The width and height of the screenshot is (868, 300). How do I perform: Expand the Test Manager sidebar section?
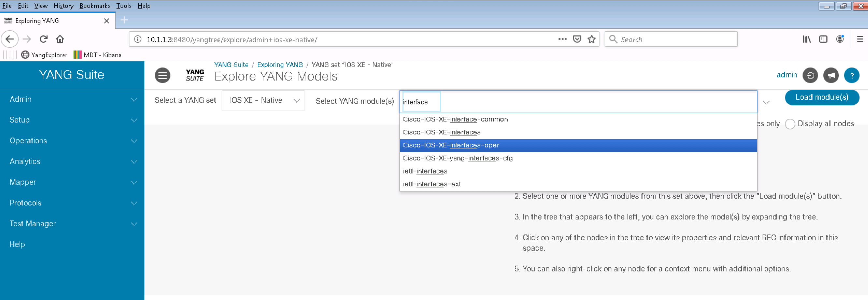click(72, 224)
